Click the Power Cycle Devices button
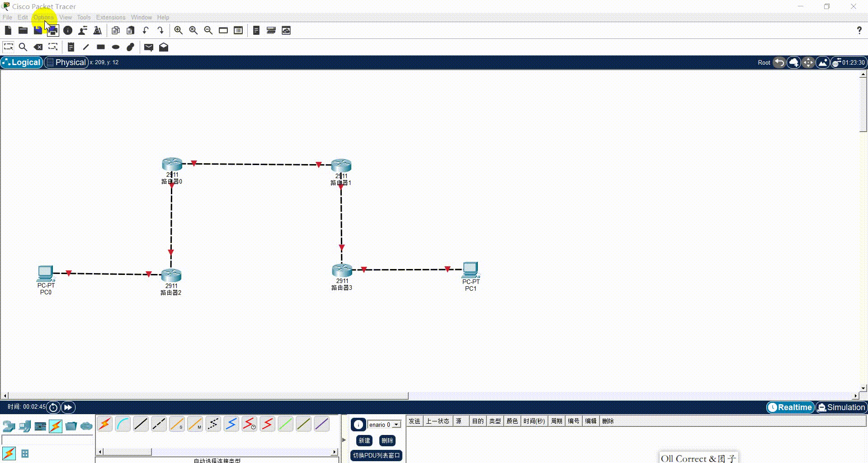 53,407
